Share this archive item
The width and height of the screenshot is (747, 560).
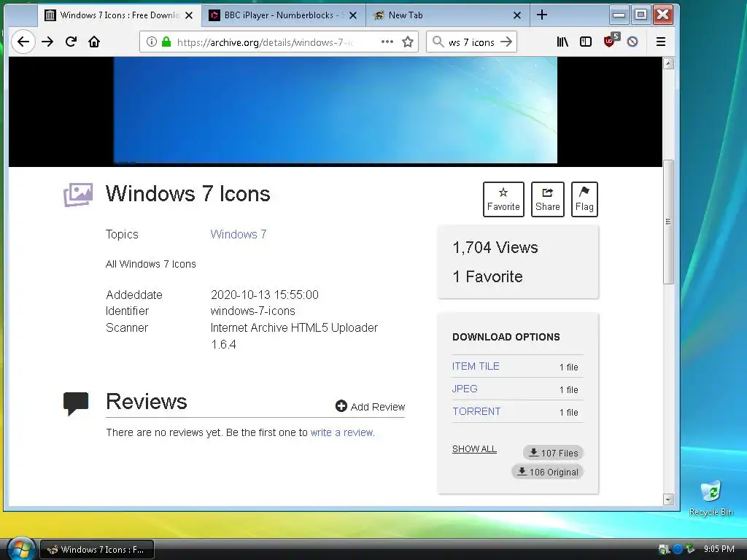click(547, 199)
